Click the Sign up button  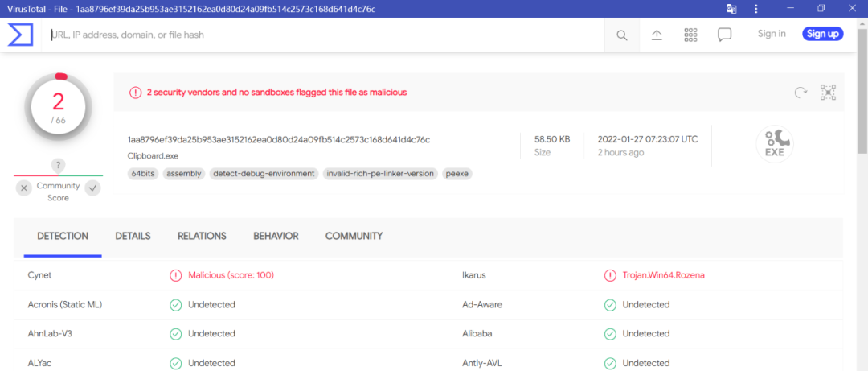pyautogui.click(x=823, y=34)
